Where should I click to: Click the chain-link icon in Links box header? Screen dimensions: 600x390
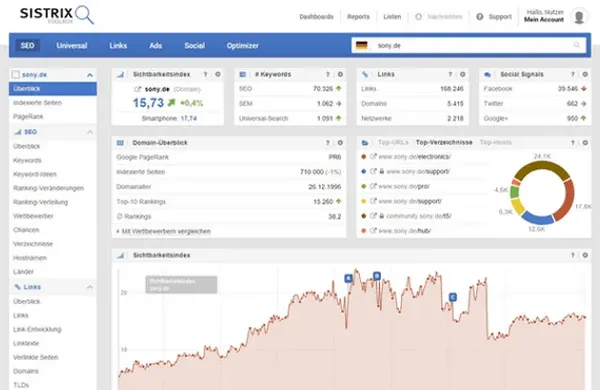tap(365, 75)
